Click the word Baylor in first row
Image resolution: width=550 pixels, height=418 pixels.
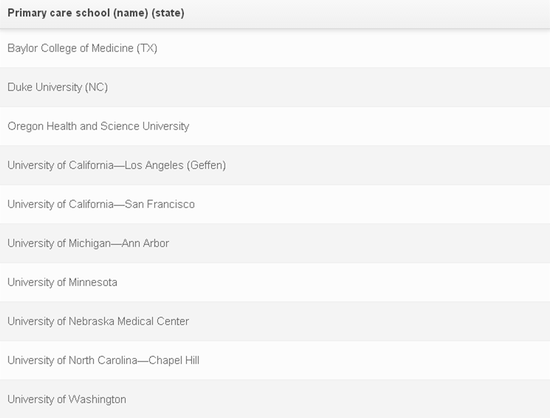click(x=22, y=48)
